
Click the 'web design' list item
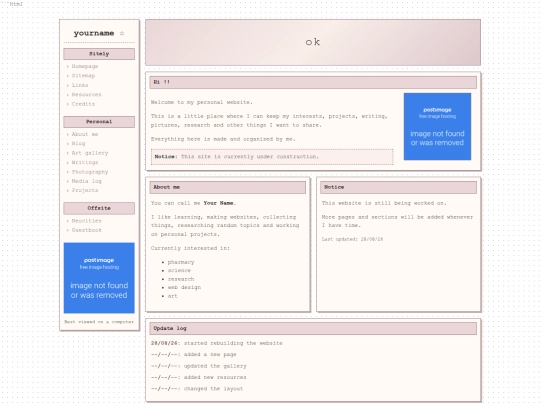184,288
